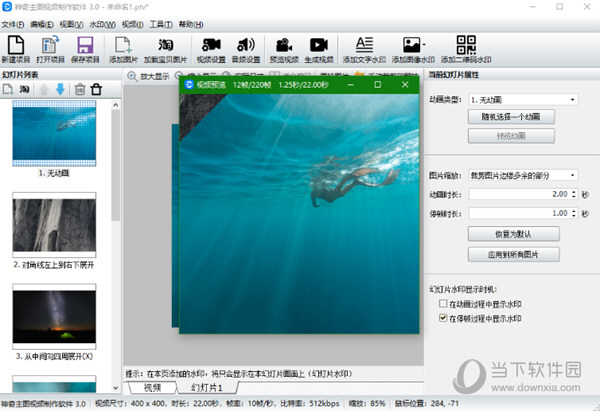Open the 文件(F) menu
Image resolution: width=600 pixels, height=411 pixels.
[13, 24]
